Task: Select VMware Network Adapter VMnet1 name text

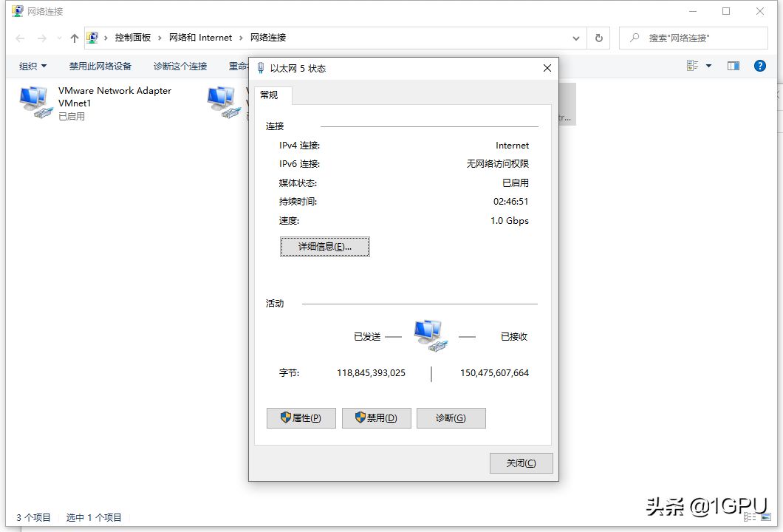Action: click(x=114, y=97)
